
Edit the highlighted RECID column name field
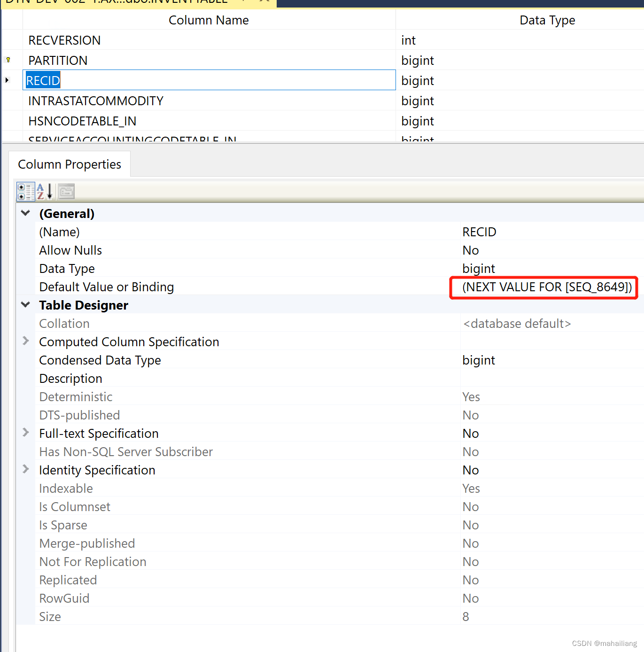209,80
